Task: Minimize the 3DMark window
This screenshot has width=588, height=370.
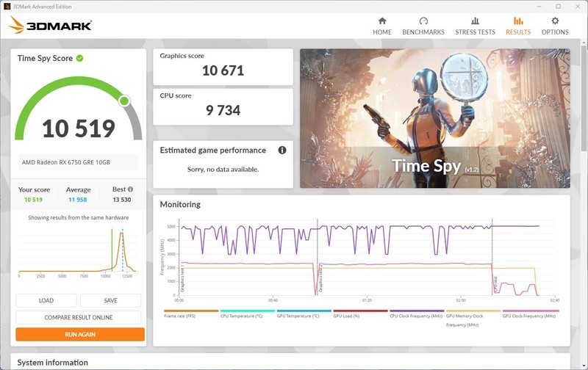Action: [x=539, y=7]
